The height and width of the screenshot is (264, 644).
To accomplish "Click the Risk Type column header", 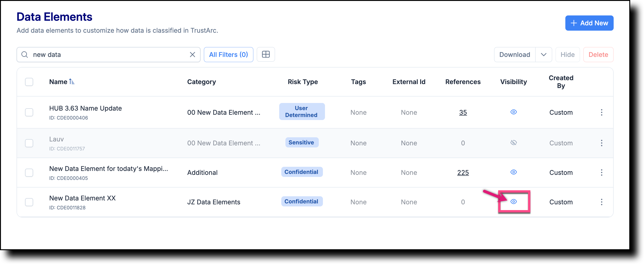I will coord(302,82).
